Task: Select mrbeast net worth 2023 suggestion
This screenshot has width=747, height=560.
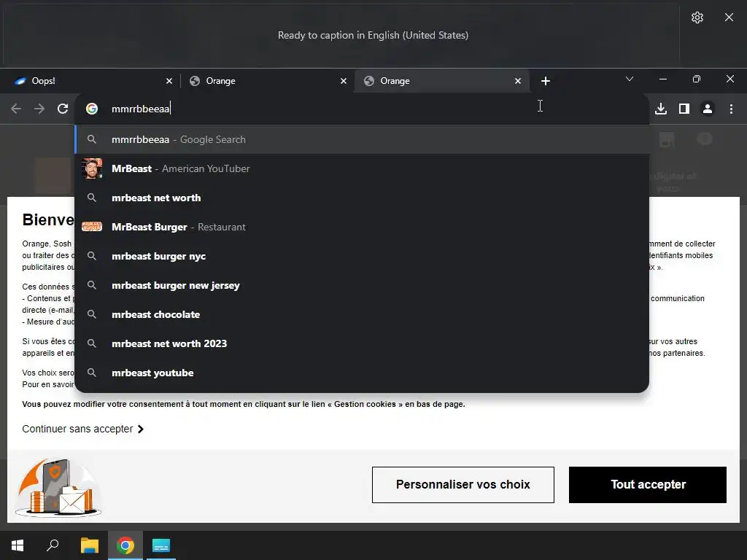Action: [362, 343]
